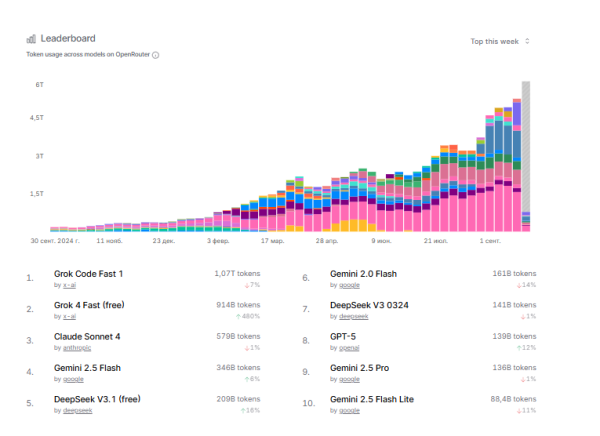Click the deepseek author link under DeepSeek V3 0324
Viewport: 600px width, 436px height.
click(x=353, y=317)
